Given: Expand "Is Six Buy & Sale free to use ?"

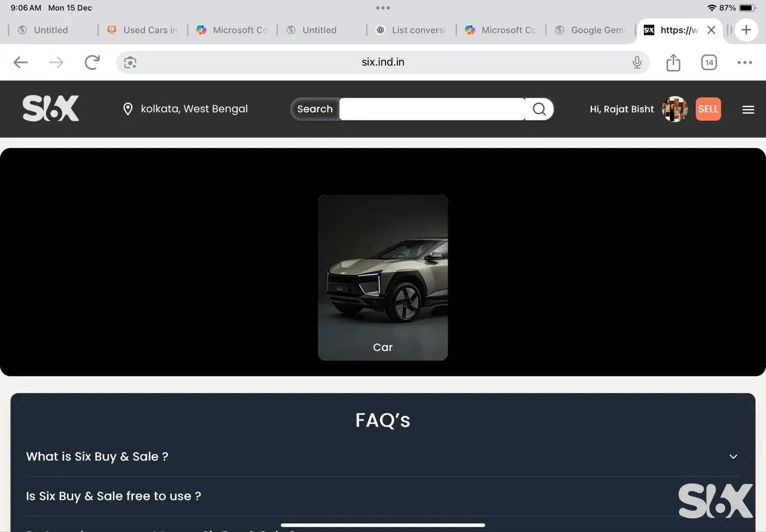Looking at the screenshot, I should click(x=114, y=496).
